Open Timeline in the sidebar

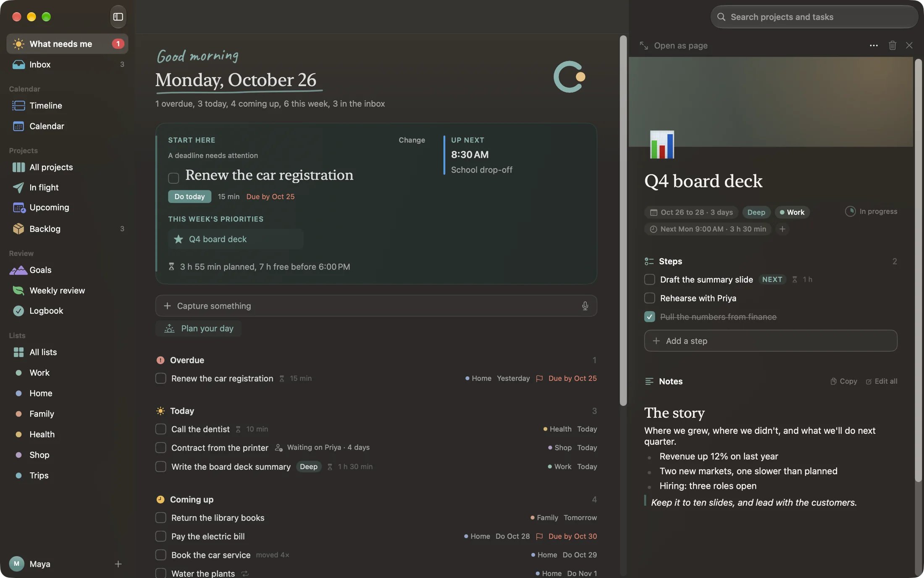(67, 106)
